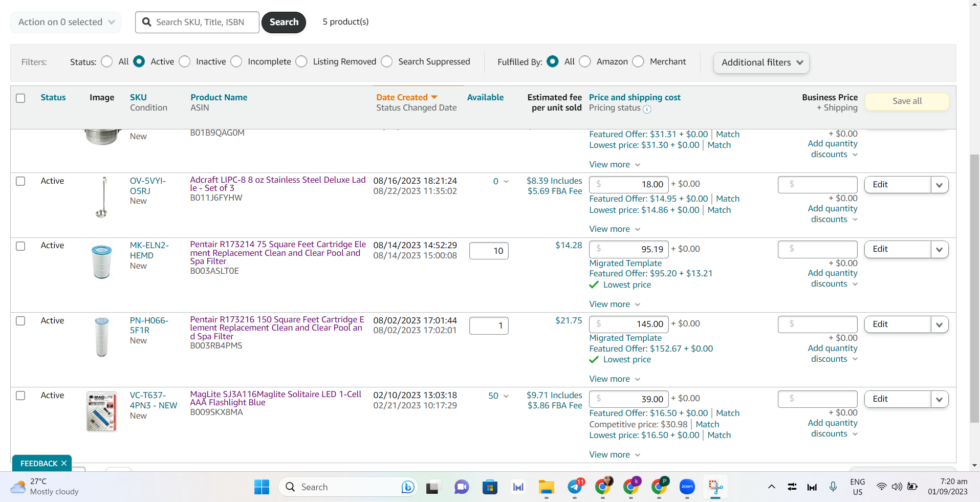
Task: Close the FEEDBACK tab with its X
Action: (x=64, y=463)
